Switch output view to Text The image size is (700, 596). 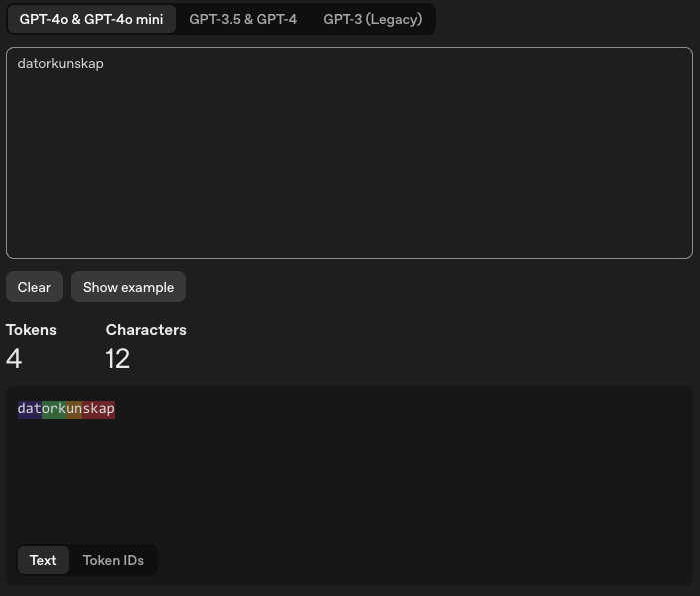pos(43,560)
